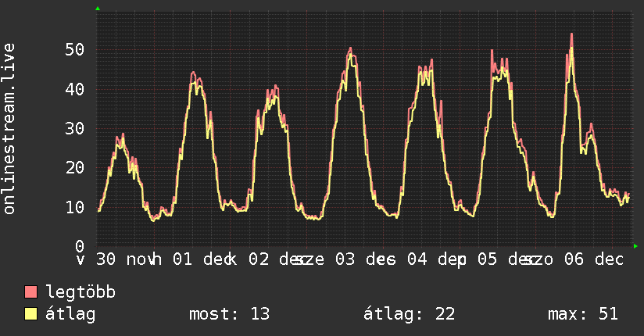The height and width of the screenshot is (336, 644).
Task: Click the pink legtöbb legend swatch
Action: pos(30,291)
